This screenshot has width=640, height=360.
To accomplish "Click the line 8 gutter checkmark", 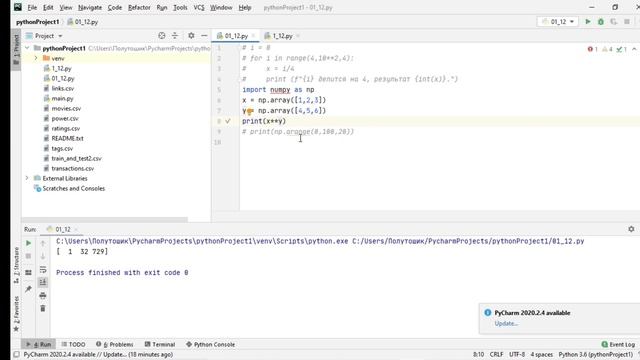I will [x=228, y=121].
